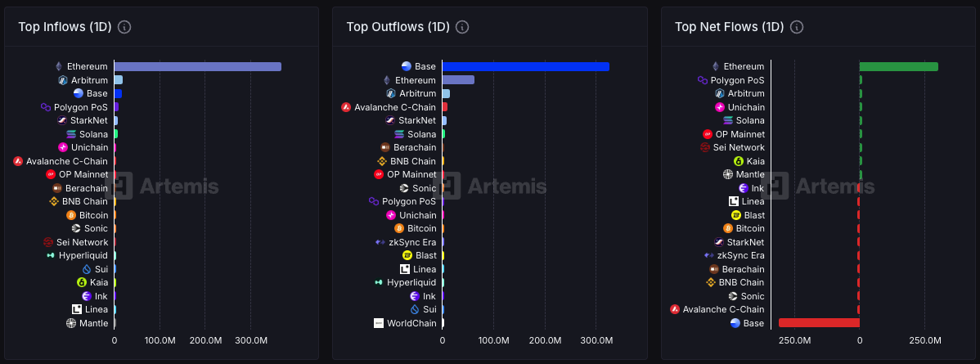This screenshot has width=980, height=364.
Task: Click the Linea logo in Top Net Flows
Action: [734, 201]
